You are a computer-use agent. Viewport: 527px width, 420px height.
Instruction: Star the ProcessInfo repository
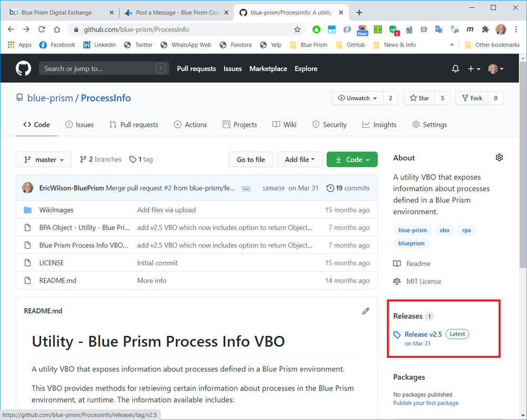pos(419,98)
